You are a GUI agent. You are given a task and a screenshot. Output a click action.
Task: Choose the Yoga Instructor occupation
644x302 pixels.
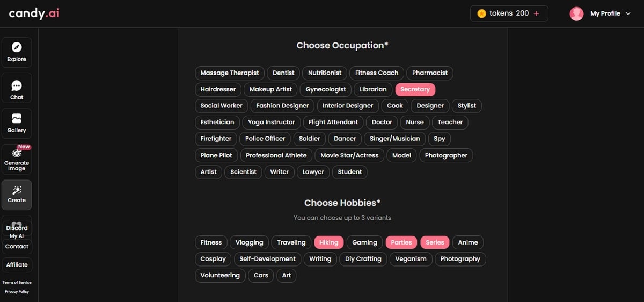271,122
